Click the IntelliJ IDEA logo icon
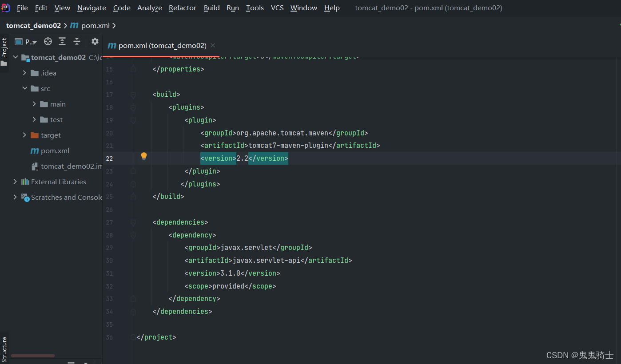The width and height of the screenshot is (621, 364). 6,8
